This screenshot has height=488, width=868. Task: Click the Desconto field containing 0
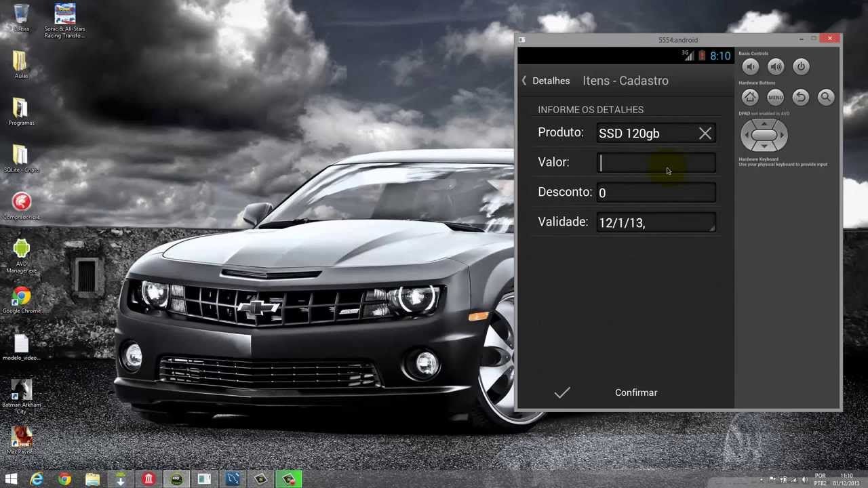click(x=656, y=192)
